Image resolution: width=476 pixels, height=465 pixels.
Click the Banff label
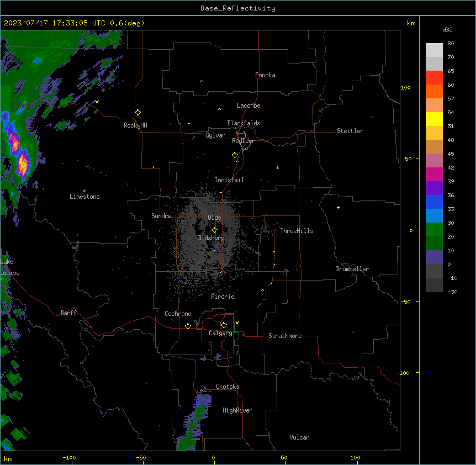pos(68,313)
